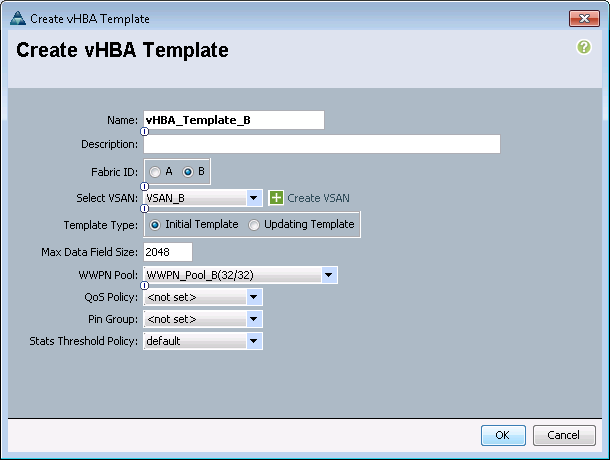Click the Cancel button

point(564,435)
